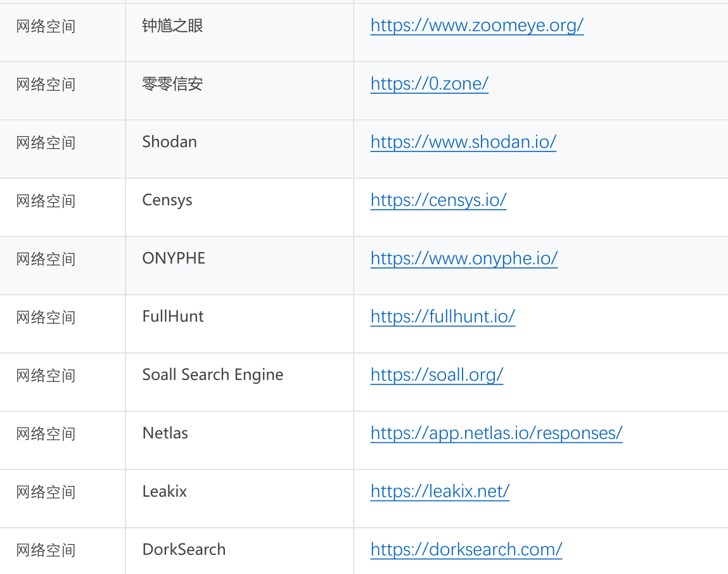Click the Soall Search Engine text
This screenshot has width=728, height=574.
(213, 375)
